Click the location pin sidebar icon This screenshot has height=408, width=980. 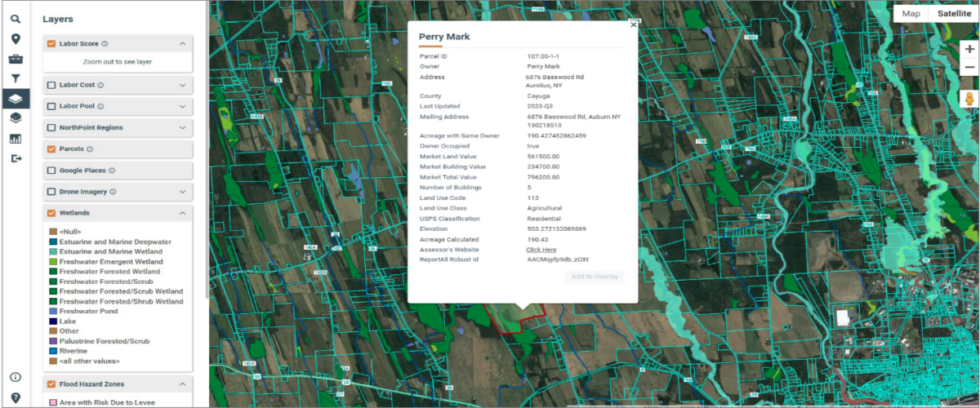(15, 39)
